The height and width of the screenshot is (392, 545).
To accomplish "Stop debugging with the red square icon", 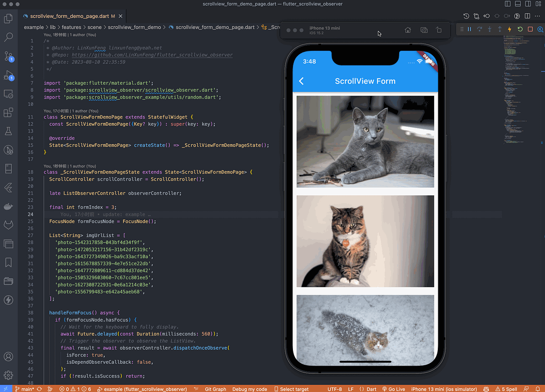I will click(530, 29).
